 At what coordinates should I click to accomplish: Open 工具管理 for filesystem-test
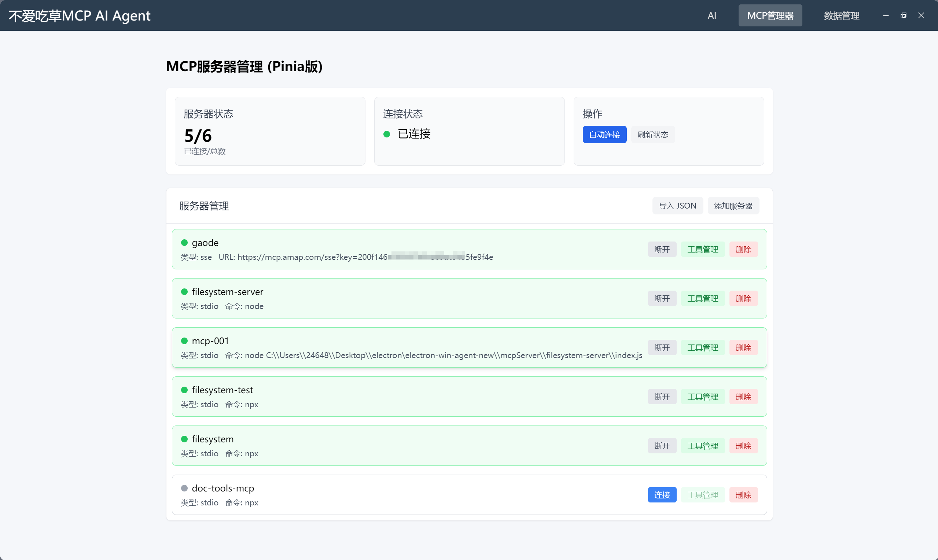pyautogui.click(x=703, y=397)
